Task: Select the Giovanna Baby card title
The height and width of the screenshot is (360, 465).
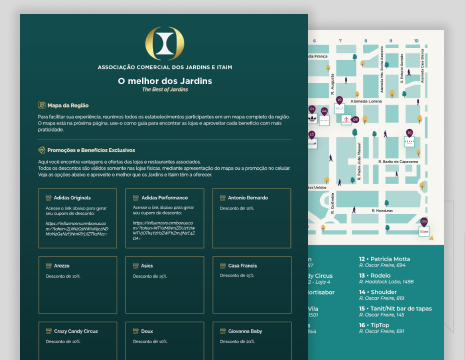Action: [x=245, y=331]
